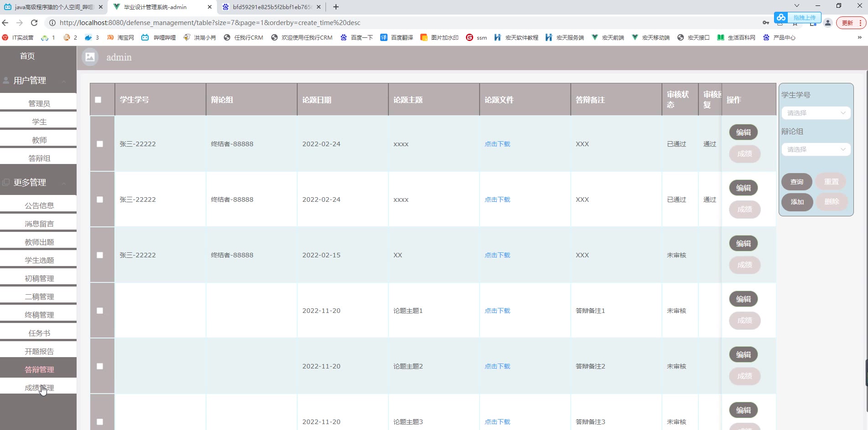
Task: Open the 百度翻译 bookmark icon
Action: pyautogui.click(x=384, y=37)
